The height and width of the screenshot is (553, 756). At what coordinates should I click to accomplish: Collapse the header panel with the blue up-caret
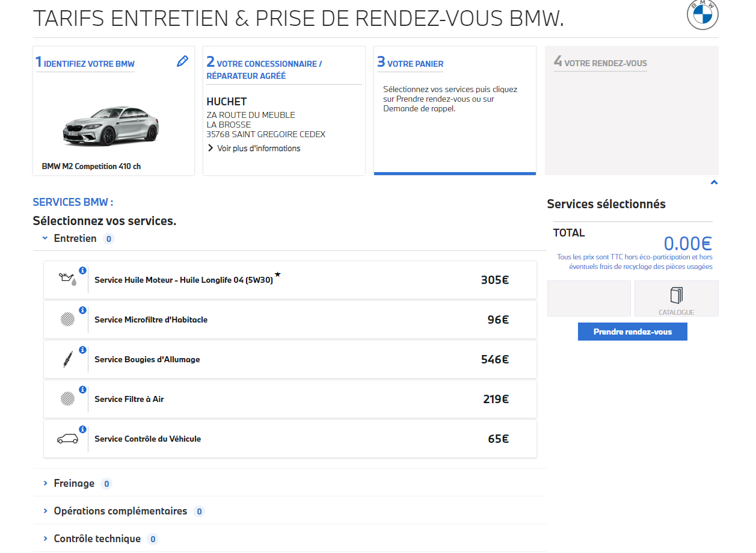pyautogui.click(x=714, y=182)
